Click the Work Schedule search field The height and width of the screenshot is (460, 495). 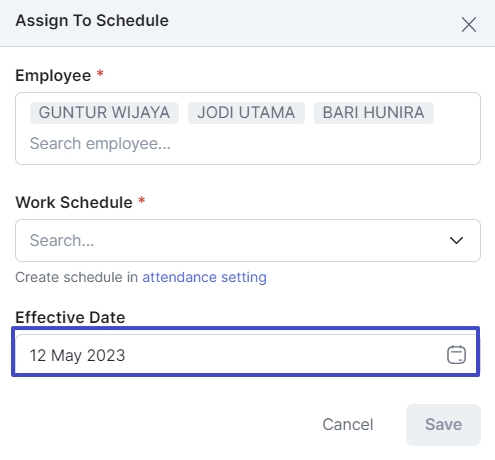point(248,240)
